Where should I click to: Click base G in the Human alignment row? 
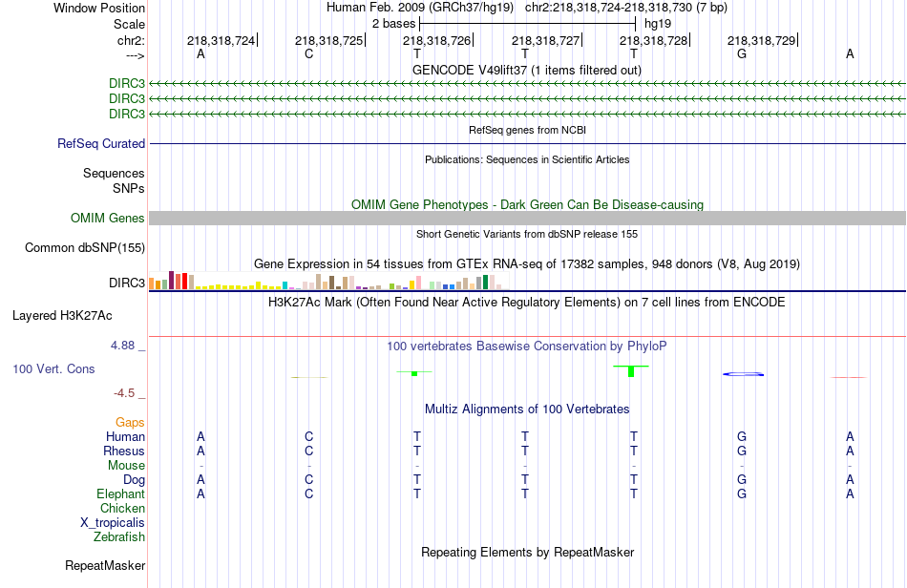pos(742,436)
